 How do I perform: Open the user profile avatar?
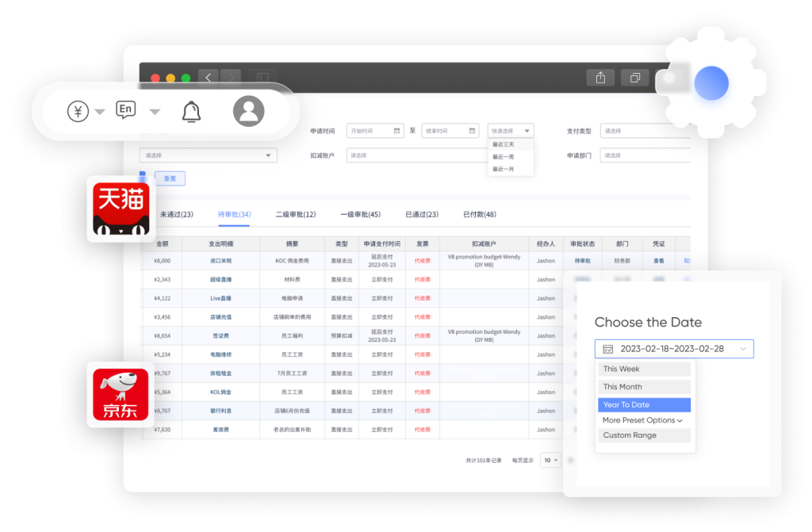click(x=248, y=111)
